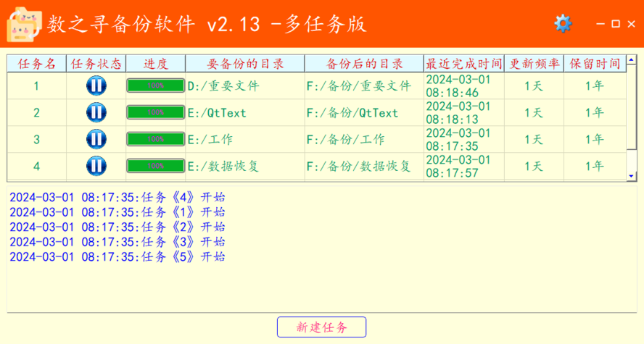This screenshot has height=344, width=644.
Task: Click task name cell 1
Action: click(36, 85)
